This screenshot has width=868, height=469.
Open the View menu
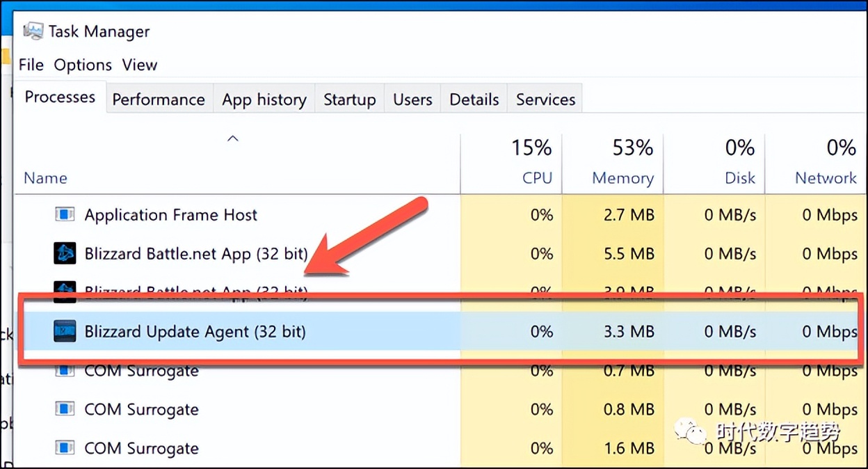140,65
